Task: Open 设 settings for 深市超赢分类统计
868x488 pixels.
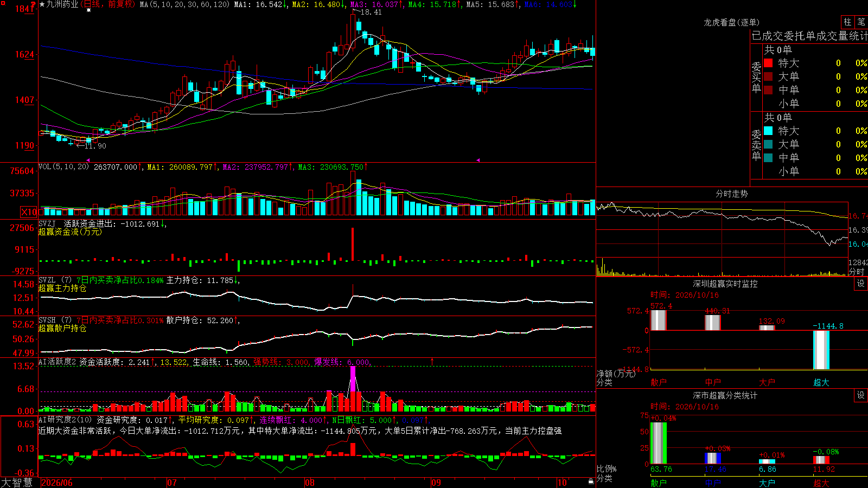Action: [861, 395]
